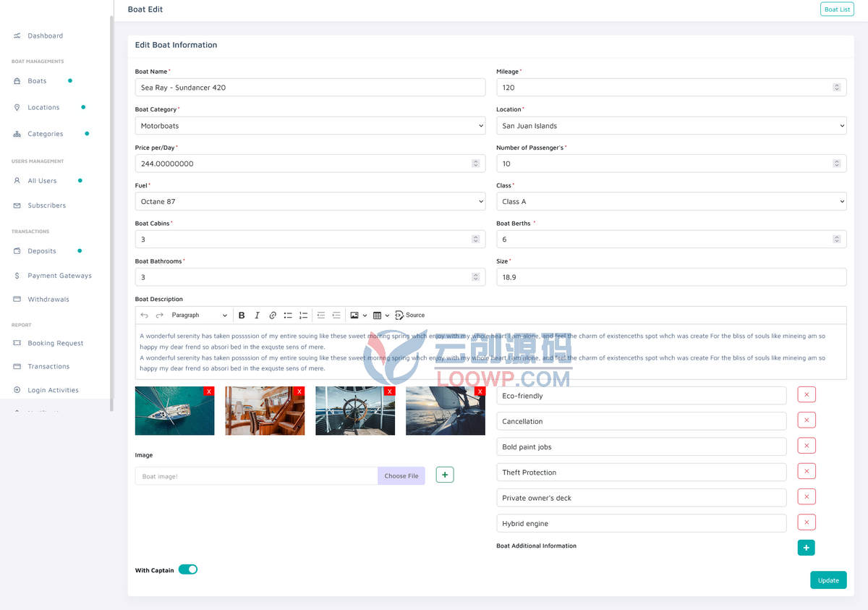Click the decrease indent icon

pos(321,315)
